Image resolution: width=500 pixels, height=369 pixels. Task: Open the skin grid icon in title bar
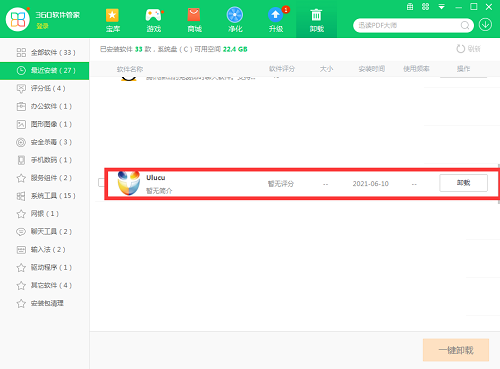click(x=425, y=7)
